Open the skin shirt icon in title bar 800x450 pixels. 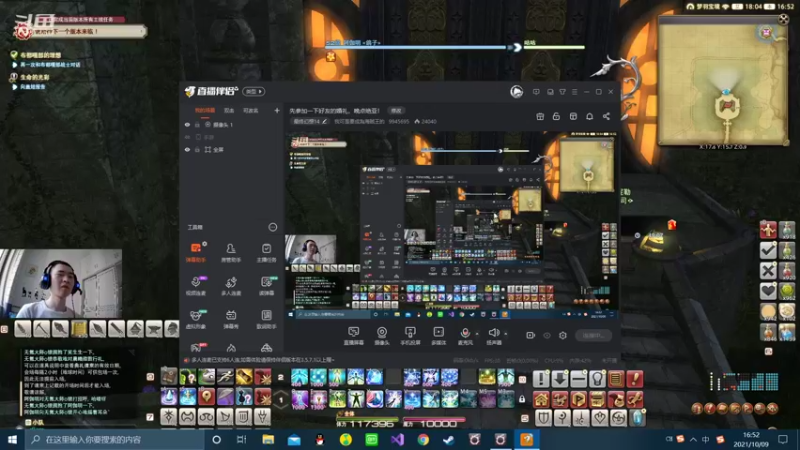pyautogui.click(x=562, y=92)
